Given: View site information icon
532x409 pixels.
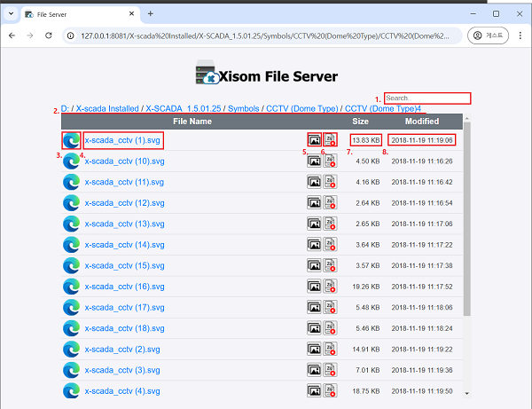Looking at the screenshot, I should (x=71, y=35).
